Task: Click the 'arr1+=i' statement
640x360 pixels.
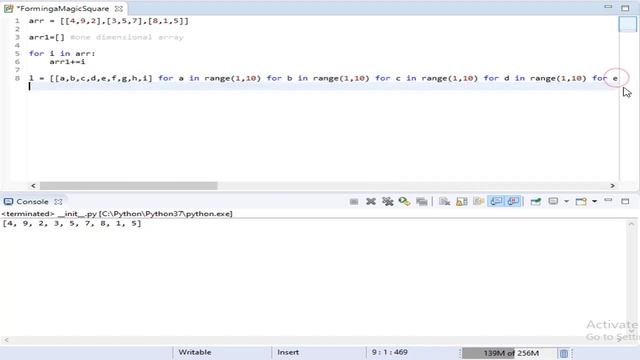Action: click(x=67, y=62)
